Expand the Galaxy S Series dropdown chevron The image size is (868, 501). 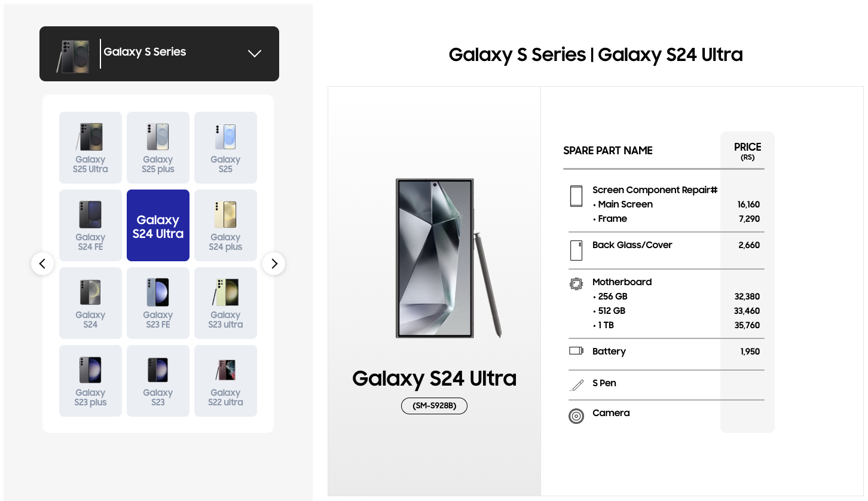click(x=255, y=53)
